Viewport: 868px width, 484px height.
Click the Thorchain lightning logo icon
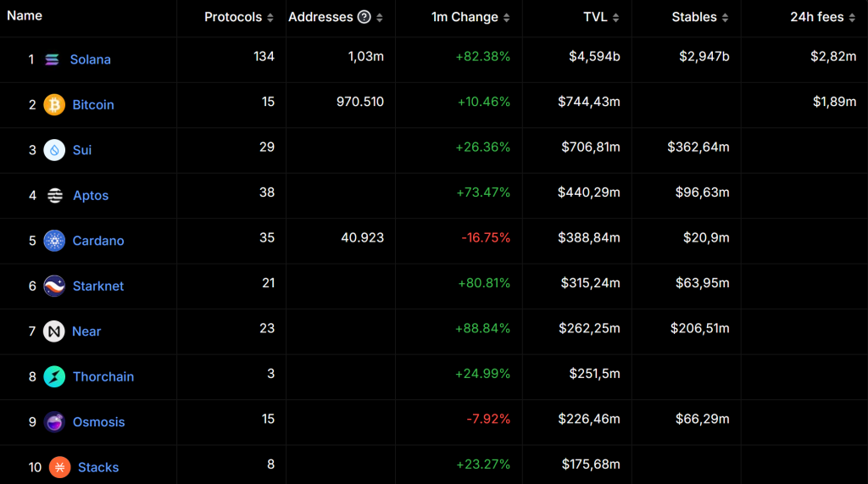coord(54,376)
